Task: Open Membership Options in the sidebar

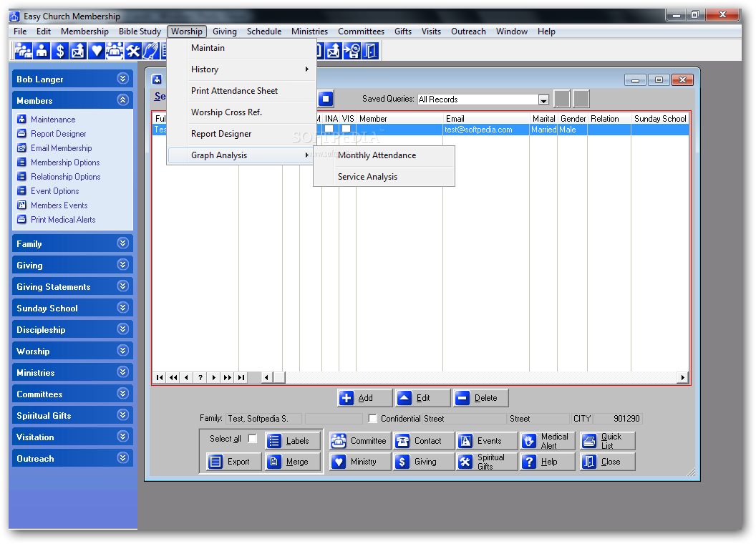Action: point(65,162)
